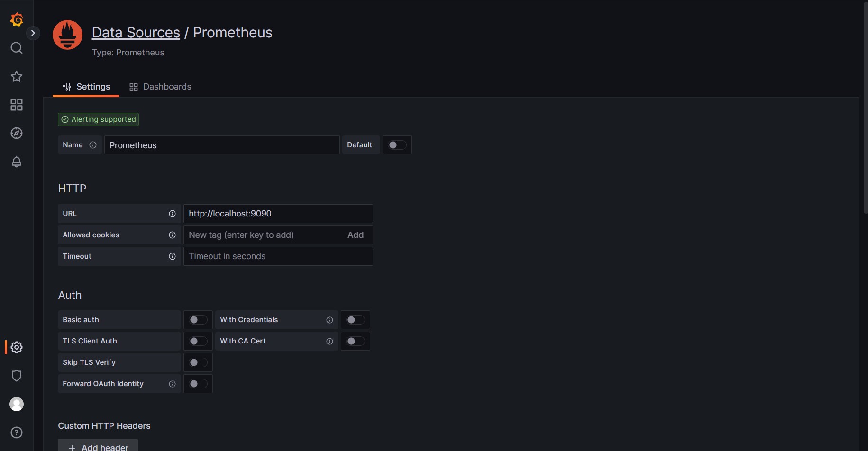This screenshot has height=451, width=868.
Task: Open the search magnifier in sidebar
Action: click(x=17, y=48)
